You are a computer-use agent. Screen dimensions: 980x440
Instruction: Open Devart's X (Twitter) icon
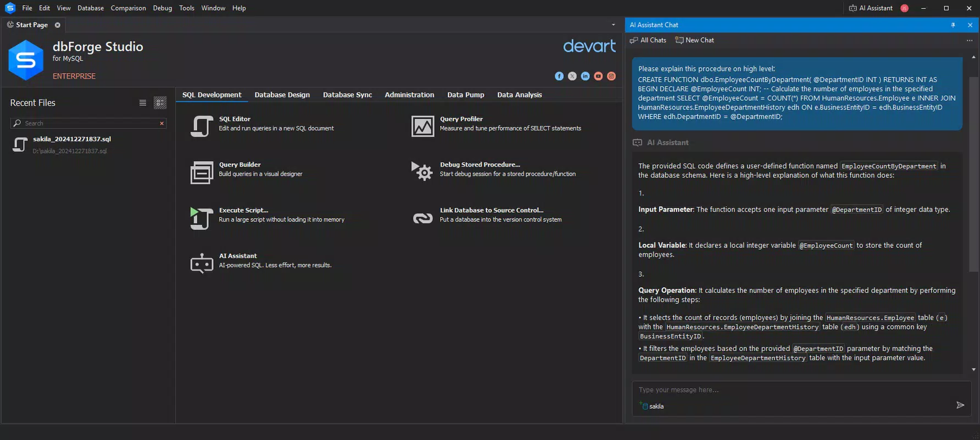tap(572, 76)
